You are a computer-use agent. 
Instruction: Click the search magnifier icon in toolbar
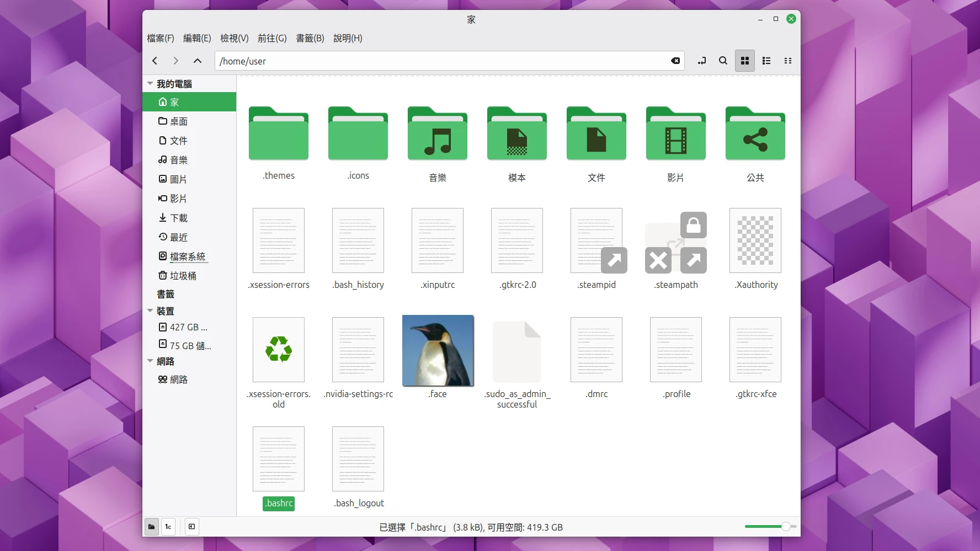point(723,61)
